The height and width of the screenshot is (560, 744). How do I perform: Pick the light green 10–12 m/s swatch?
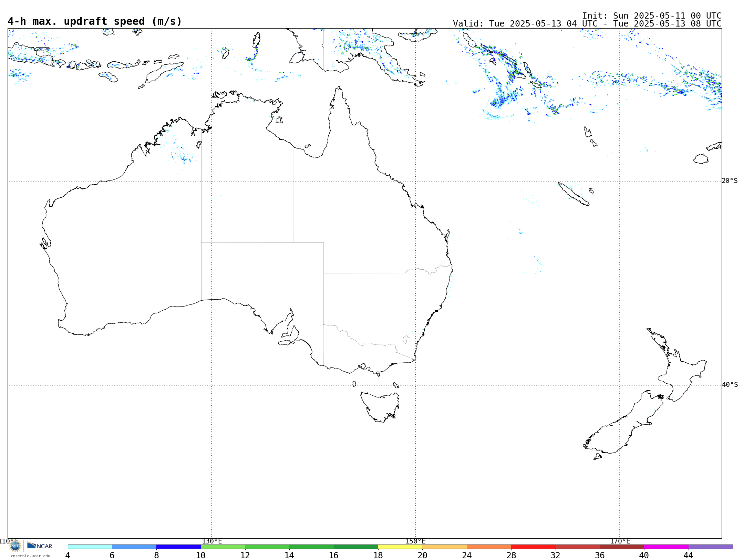click(x=223, y=547)
